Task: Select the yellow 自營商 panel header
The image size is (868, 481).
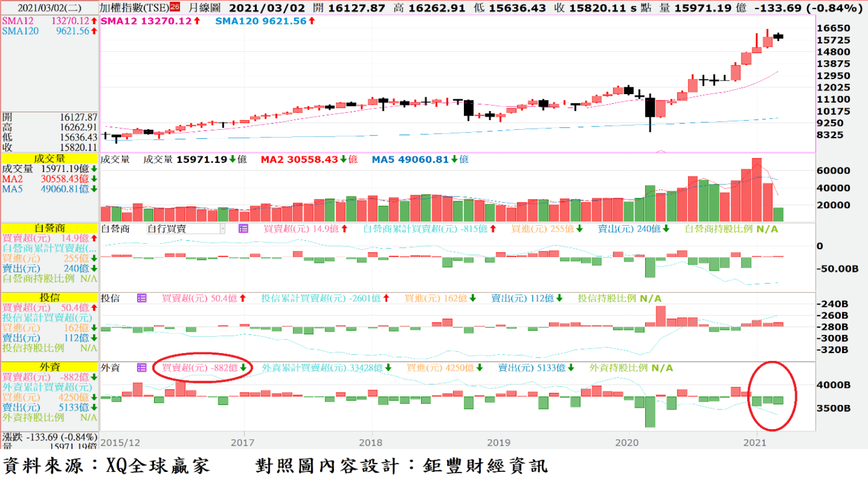Action: (x=50, y=228)
